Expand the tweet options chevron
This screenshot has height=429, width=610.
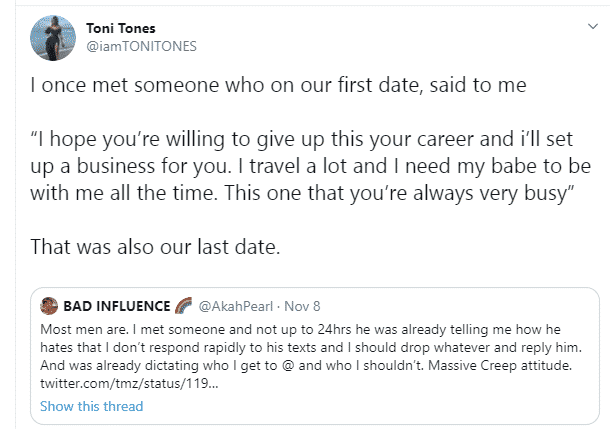click(x=592, y=26)
